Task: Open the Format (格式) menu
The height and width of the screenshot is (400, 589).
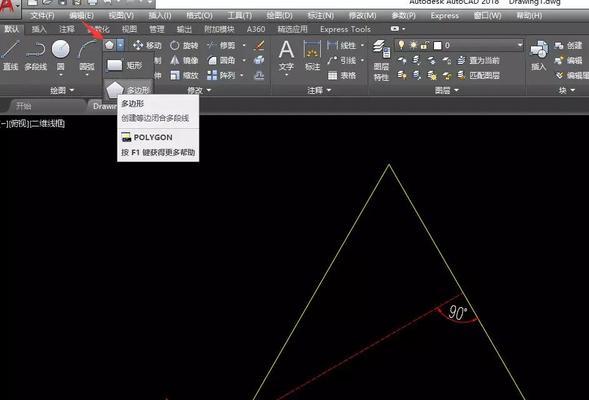Action: [x=199, y=16]
